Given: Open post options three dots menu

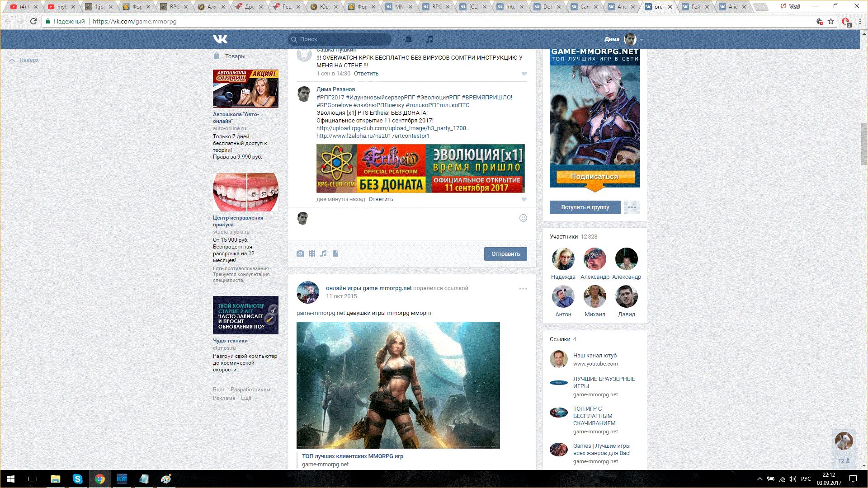Looking at the screenshot, I should [x=523, y=288].
